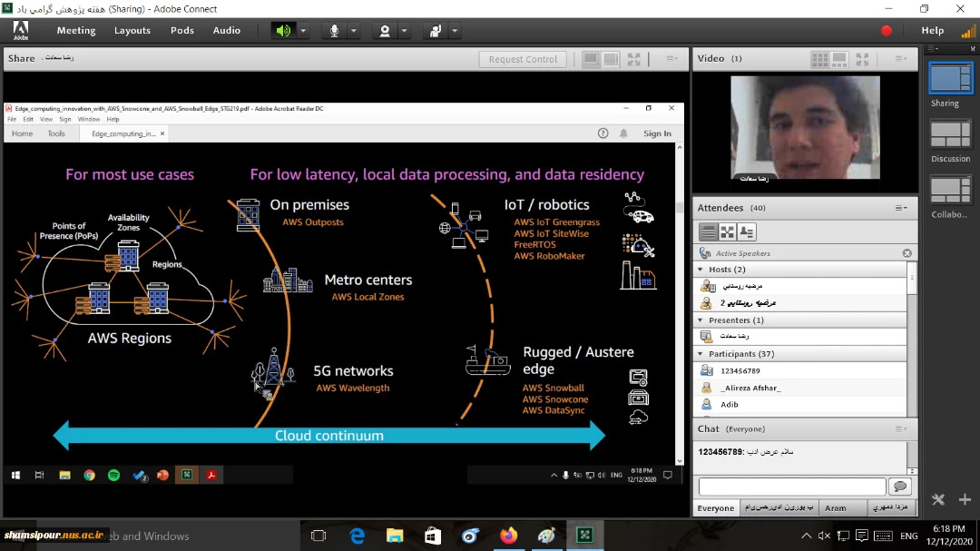980x551 pixels.
Task: Click the taskbar volume muted icon
Action: [824, 536]
